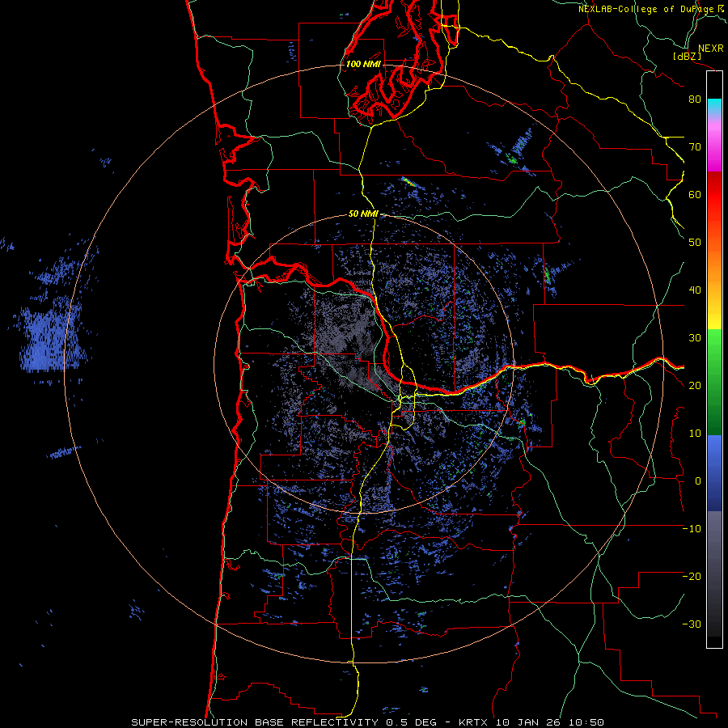Click the 30 dBZ scale value

(695, 338)
